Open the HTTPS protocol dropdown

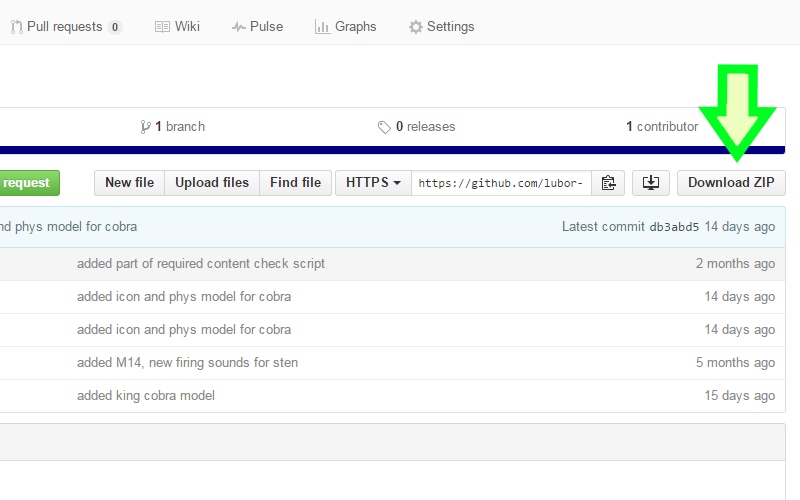(373, 183)
